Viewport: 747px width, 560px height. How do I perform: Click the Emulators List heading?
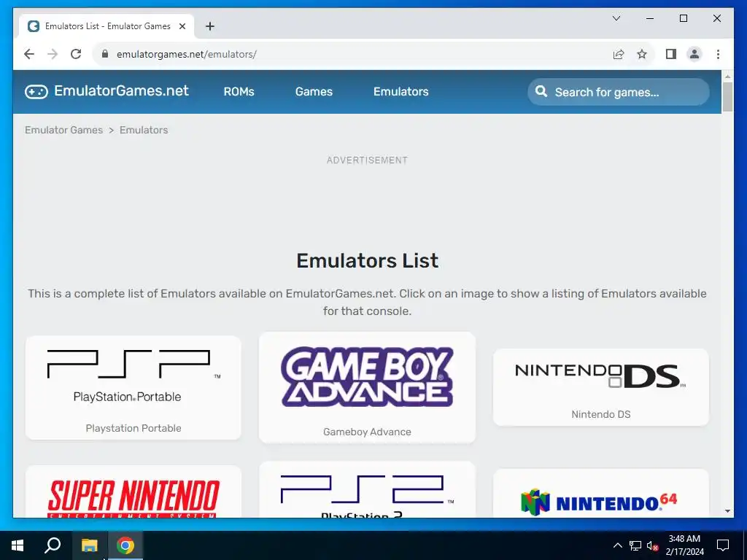tap(368, 260)
